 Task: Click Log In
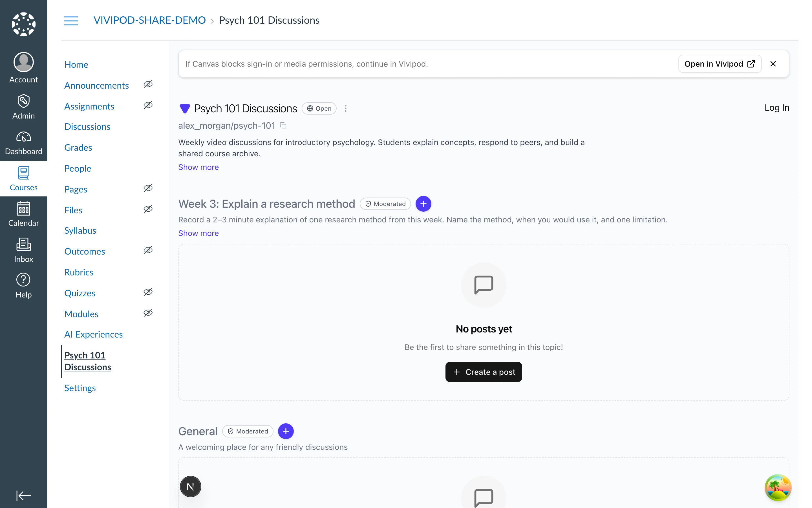pyautogui.click(x=777, y=108)
